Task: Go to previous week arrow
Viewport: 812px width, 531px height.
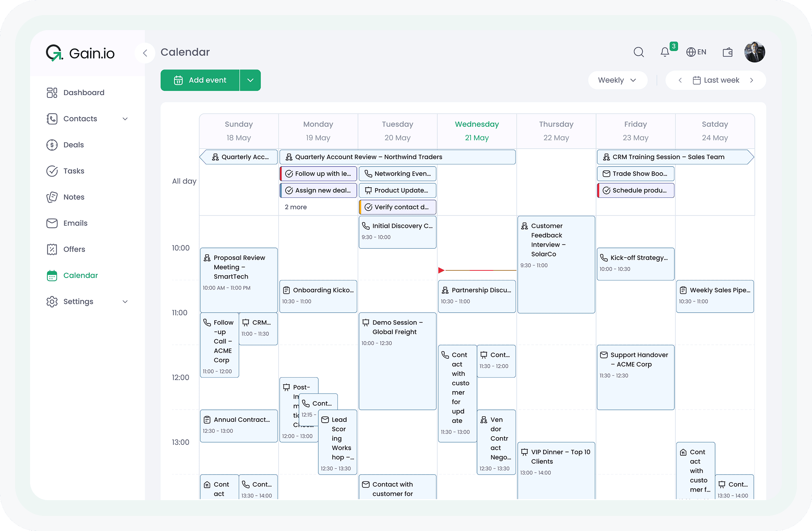Action: [680, 80]
